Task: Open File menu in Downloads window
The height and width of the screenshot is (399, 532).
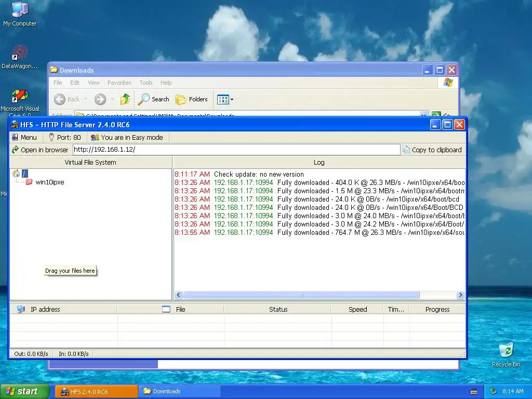Action: [58, 83]
